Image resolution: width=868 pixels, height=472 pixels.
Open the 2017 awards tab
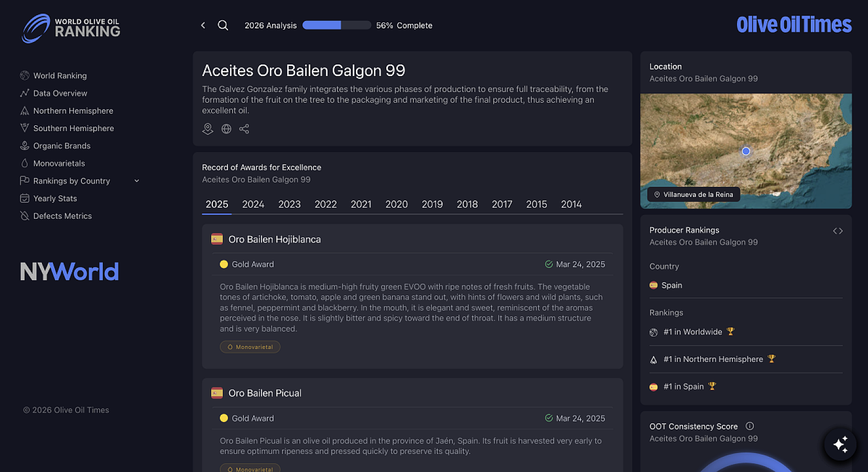(x=502, y=204)
